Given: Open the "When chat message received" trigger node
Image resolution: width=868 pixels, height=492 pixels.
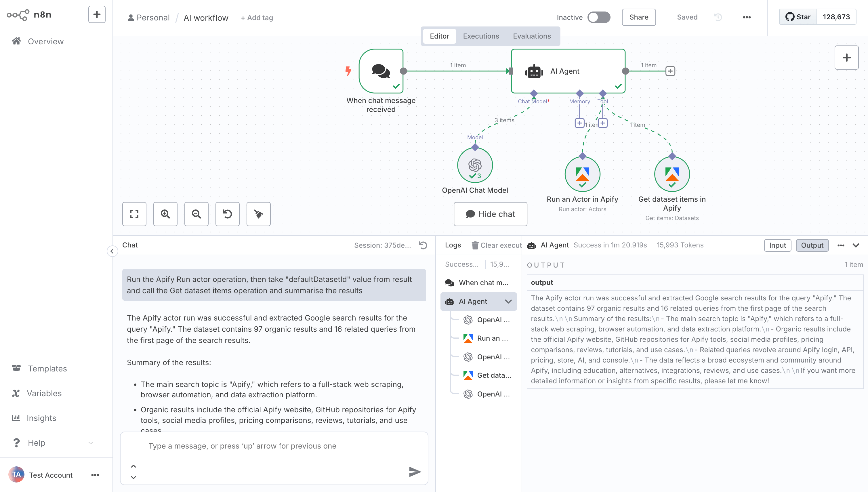Looking at the screenshot, I should pos(381,71).
